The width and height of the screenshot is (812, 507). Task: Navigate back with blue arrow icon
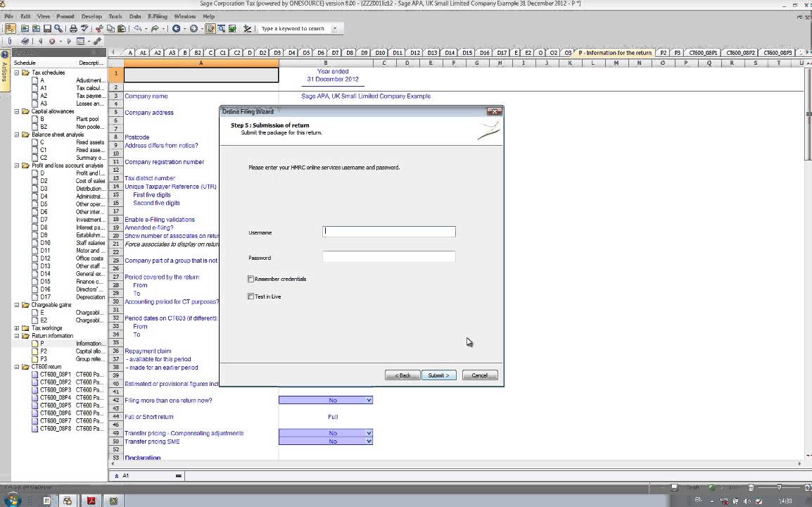point(176,28)
